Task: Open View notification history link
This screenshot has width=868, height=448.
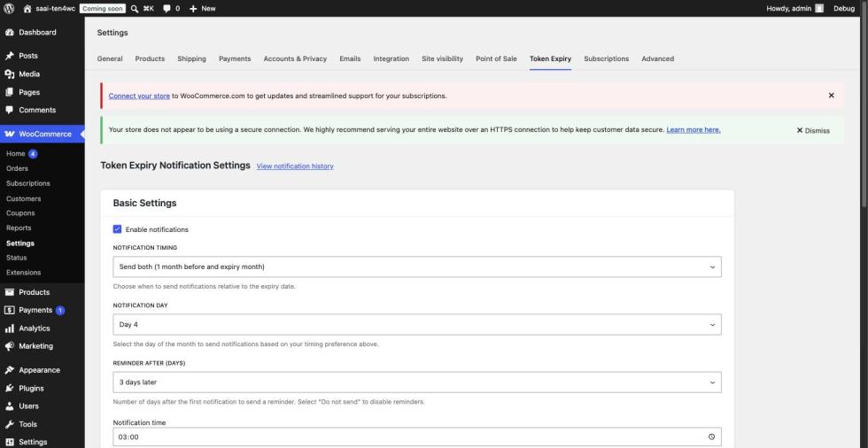Action: (x=295, y=166)
